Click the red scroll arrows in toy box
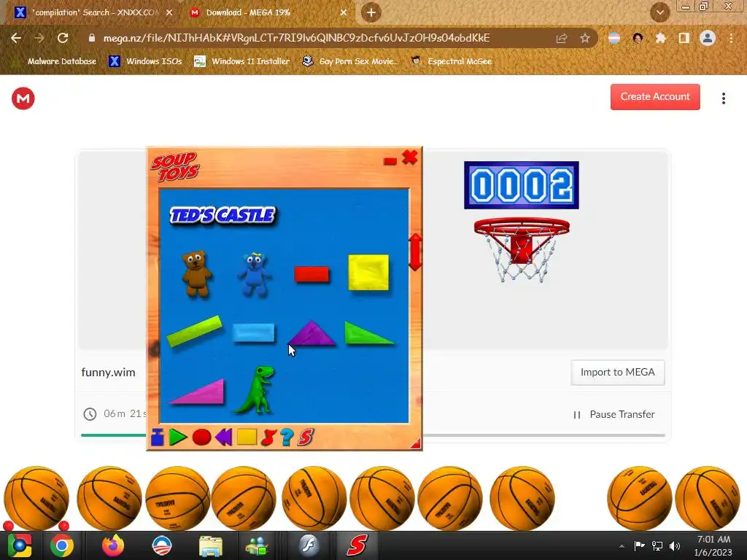 [x=415, y=252]
